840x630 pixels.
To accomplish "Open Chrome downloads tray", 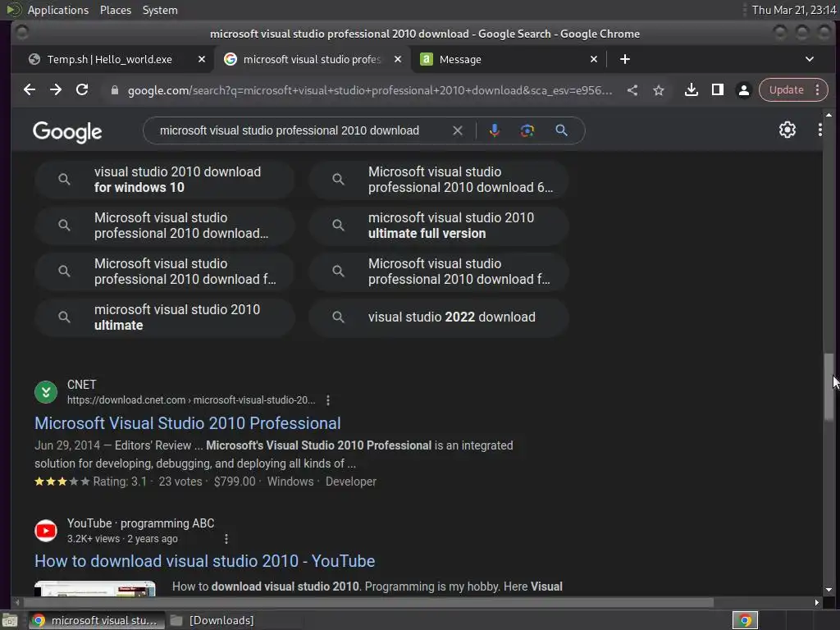I will point(691,90).
